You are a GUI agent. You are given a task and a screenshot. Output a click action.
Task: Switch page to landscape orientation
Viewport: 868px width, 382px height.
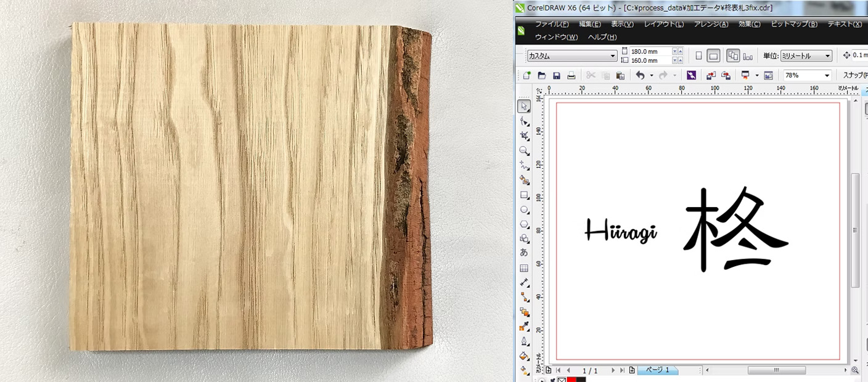pos(713,56)
